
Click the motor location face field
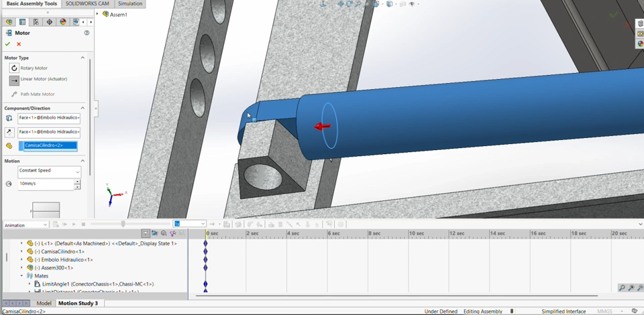[49, 118]
